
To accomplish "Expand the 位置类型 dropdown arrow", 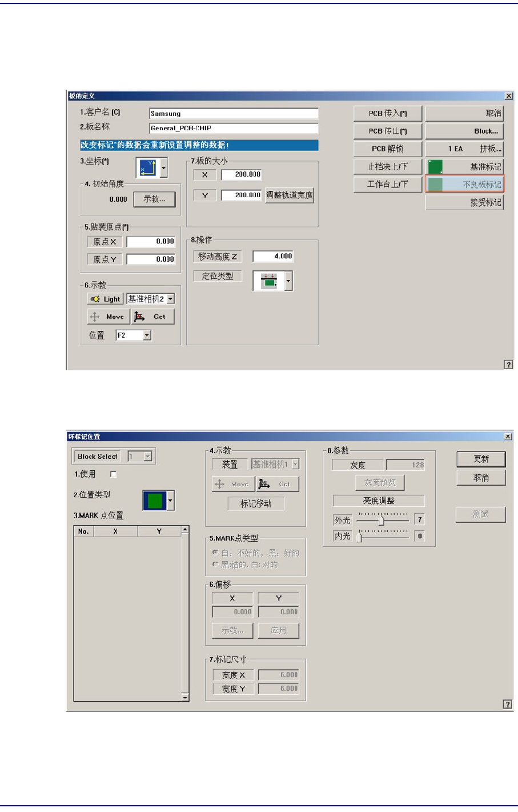I will click(170, 501).
